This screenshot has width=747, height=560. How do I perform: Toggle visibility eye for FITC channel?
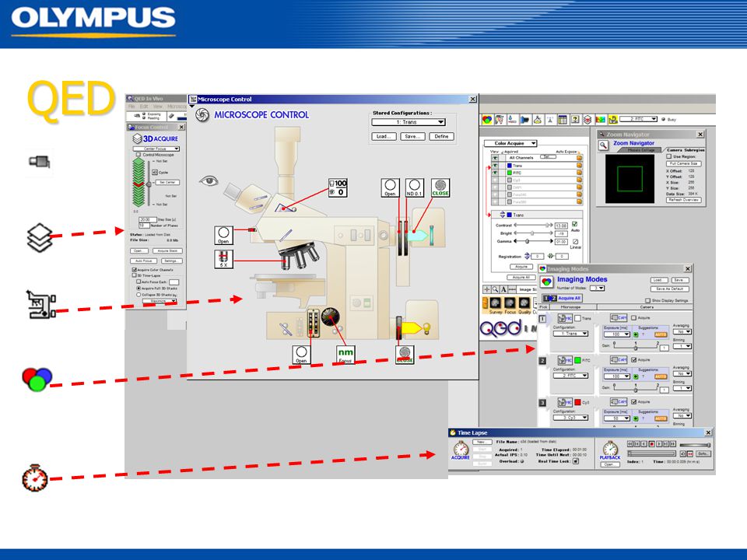pos(495,173)
